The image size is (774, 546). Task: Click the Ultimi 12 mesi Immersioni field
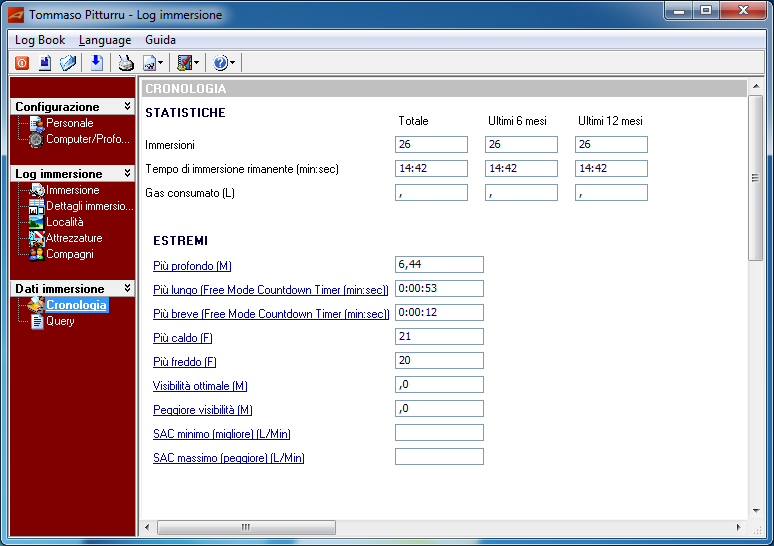pyautogui.click(x=611, y=145)
